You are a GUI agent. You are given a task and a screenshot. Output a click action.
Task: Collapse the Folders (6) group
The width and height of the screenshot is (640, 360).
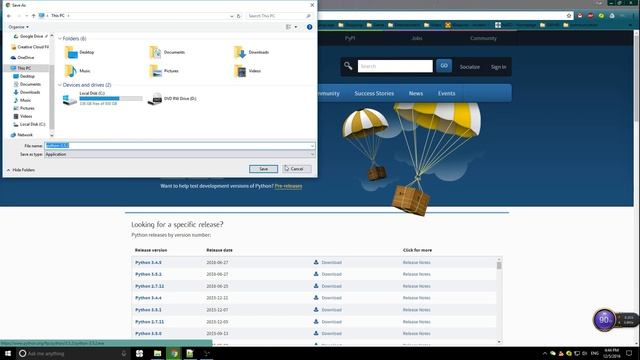(x=60, y=39)
